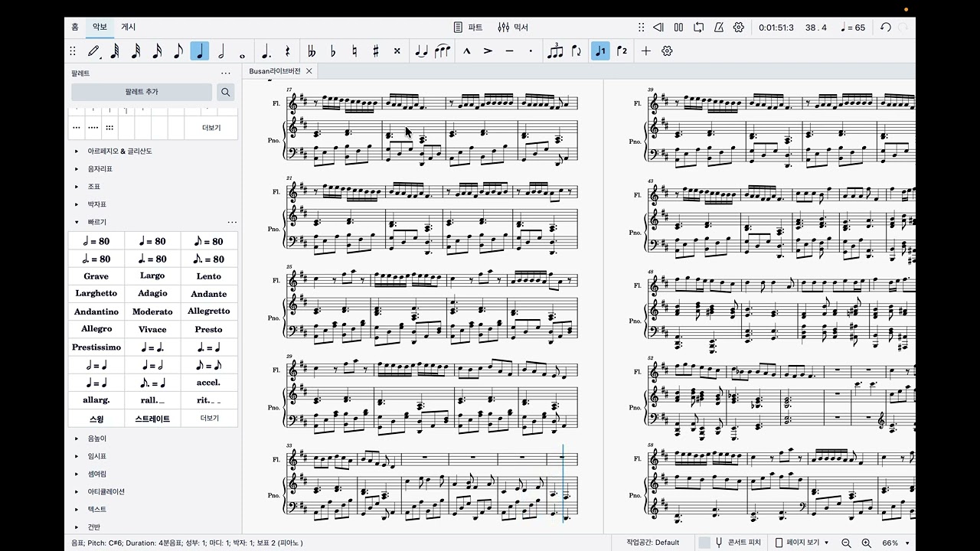Image resolution: width=980 pixels, height=551 pixels.
Task: Close the Busan라이브버전 score tab
Action: [x=309, y=70]
